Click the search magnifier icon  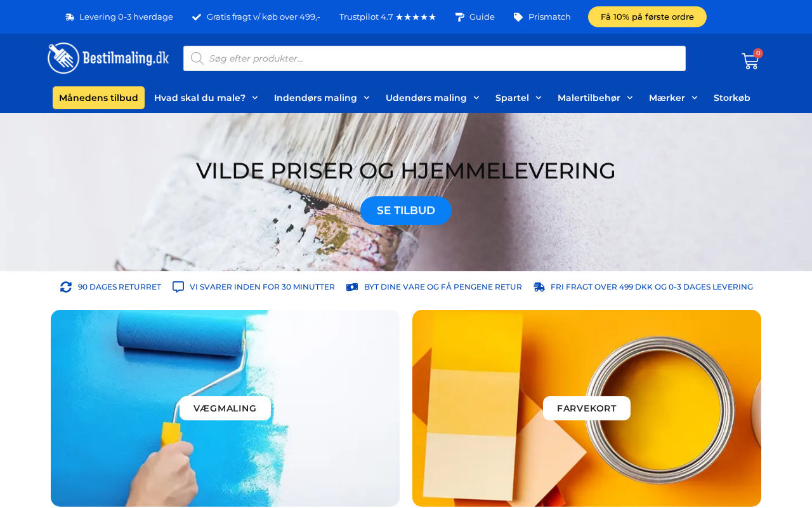[x=197, y=58]
